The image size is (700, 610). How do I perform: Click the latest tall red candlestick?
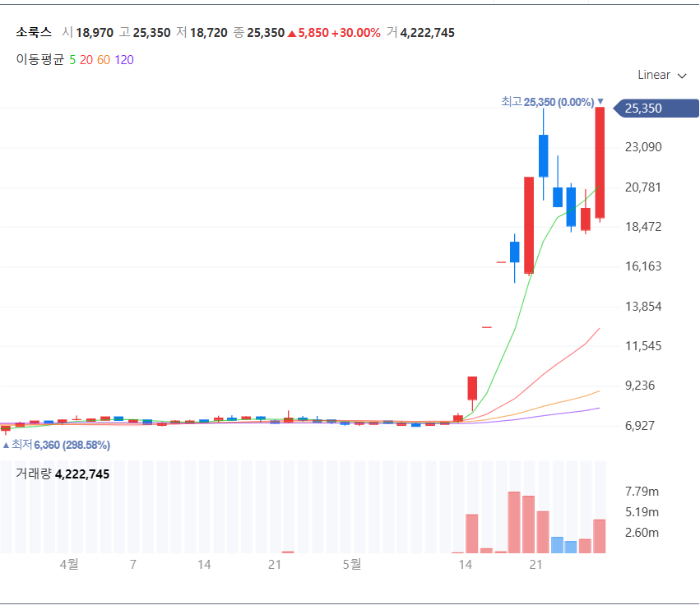600,163
